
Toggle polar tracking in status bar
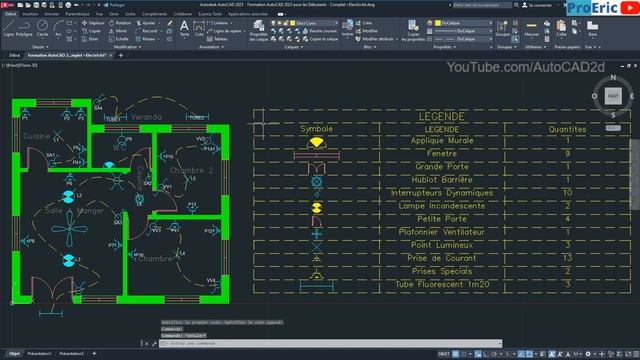[x=493, y=354]
